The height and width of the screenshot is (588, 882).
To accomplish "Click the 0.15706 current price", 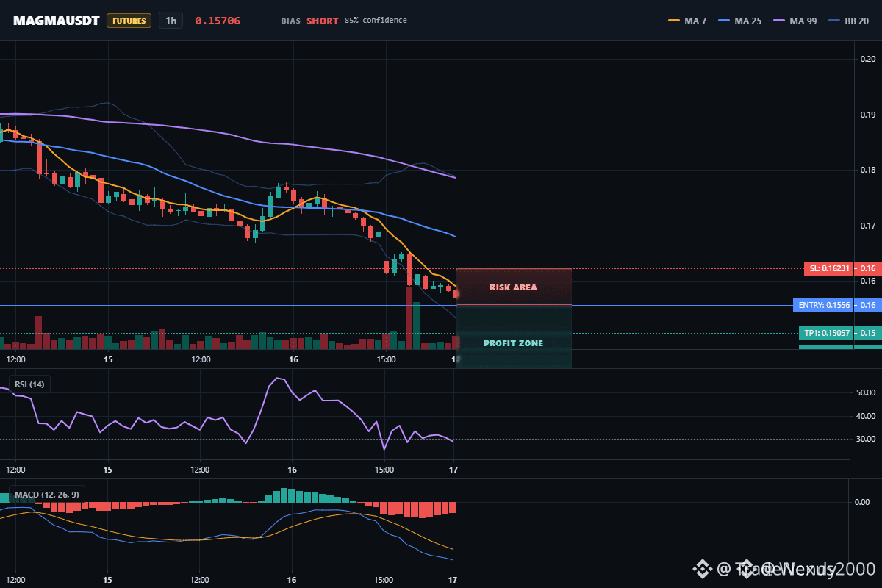I will (218, 21).
